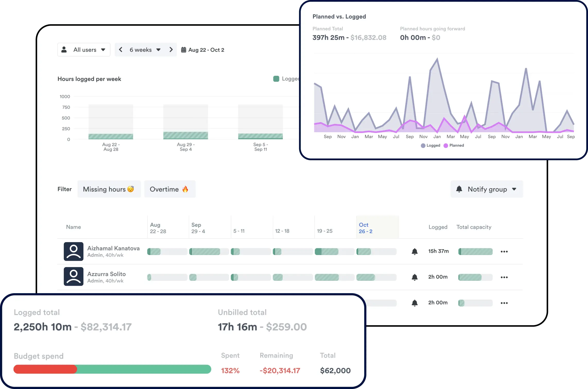Click the bell icon in Azzurra Solito row
Image resolution: width=588 pixels, height=389 pixels.
pos(414,277)
